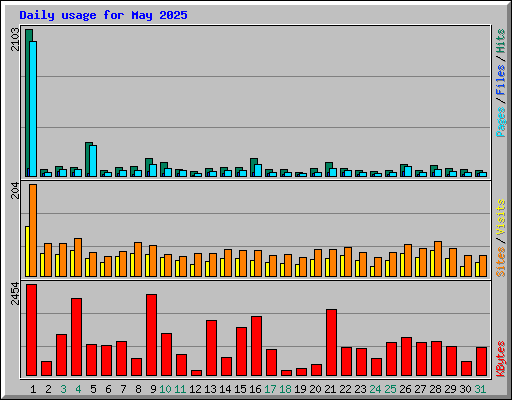The height and width of the screenshot is (400, 512).
Task: Select the orange Sites legend label
Action: (x=501, y=262)
